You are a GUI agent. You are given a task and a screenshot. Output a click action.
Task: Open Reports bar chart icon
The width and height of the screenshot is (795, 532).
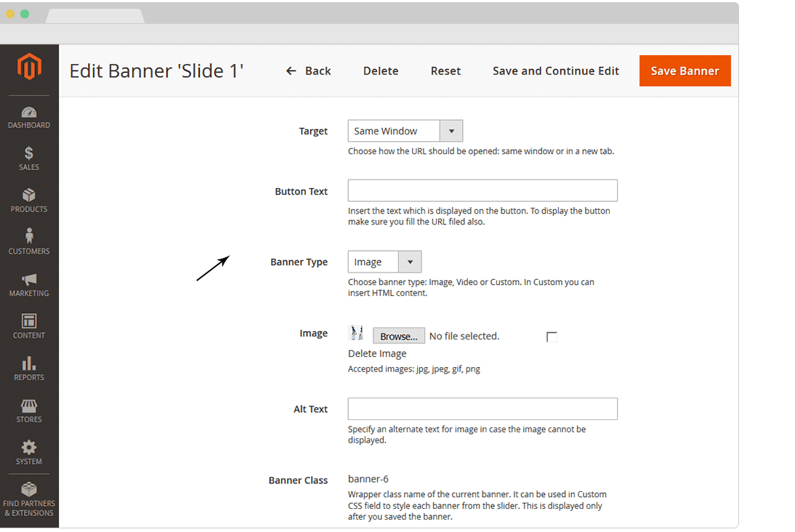29,363
